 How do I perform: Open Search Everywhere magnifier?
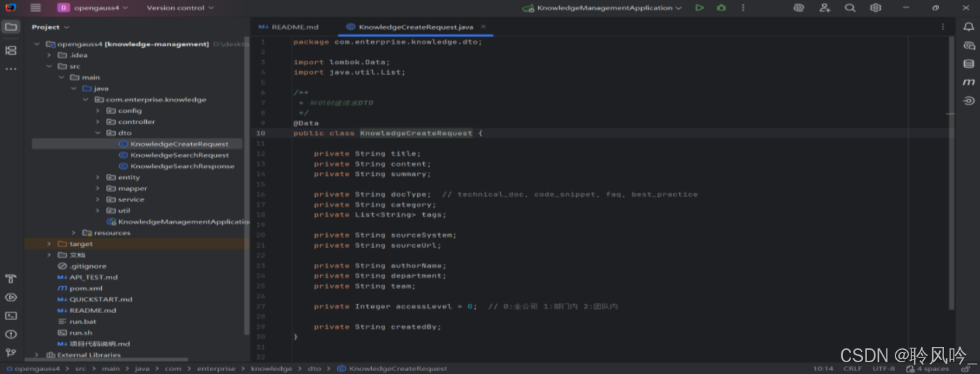click(x=850, y=8)
